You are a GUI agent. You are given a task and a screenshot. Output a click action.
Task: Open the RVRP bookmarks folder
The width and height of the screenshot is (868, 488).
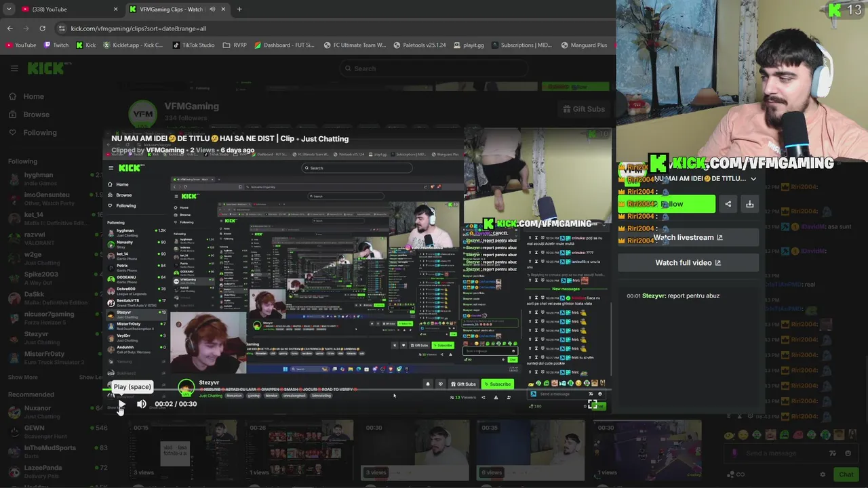tap(235, 45)
